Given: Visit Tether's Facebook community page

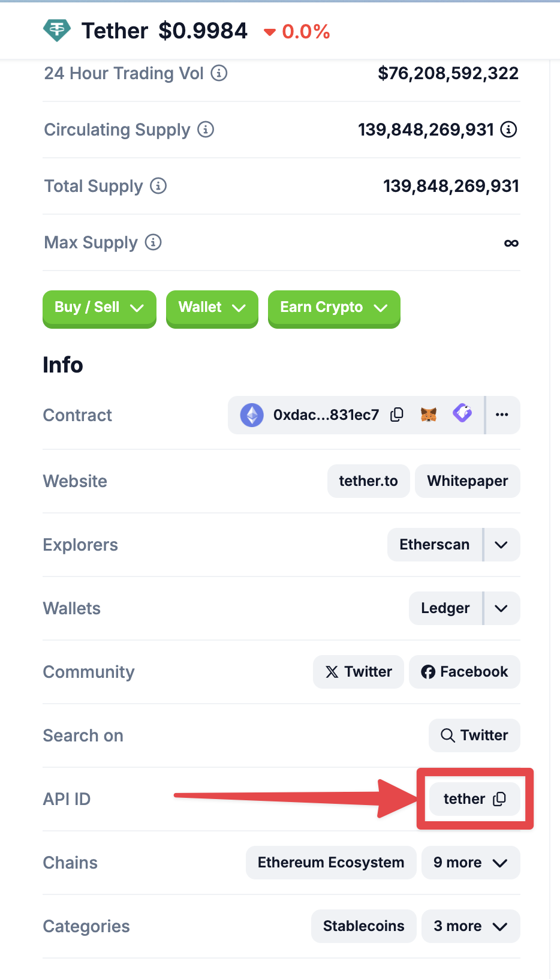Looking at the screenshot, I should pos(464,672).
